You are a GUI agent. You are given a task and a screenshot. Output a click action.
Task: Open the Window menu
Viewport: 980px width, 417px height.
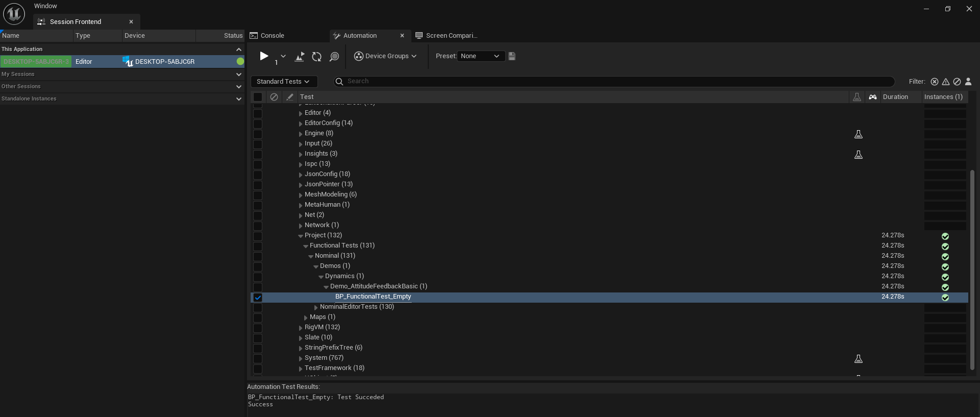(45, 6)
